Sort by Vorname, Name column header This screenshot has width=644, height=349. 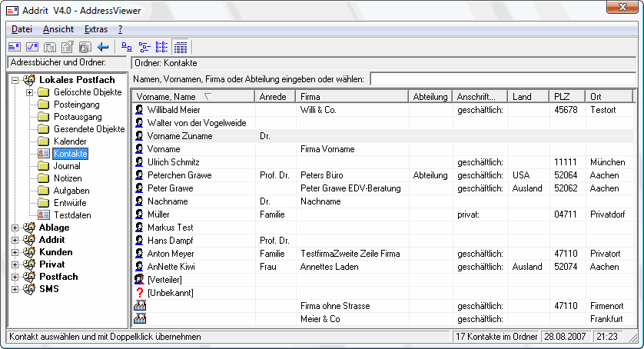tap(194, 97)
